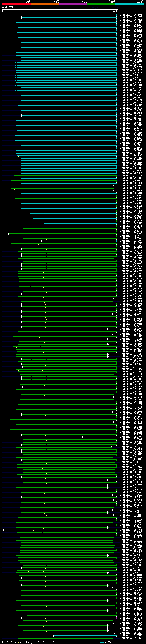The width and height of the screenshot is (146, 644).
Task: Open hit UniRef100_C6TNK8
Action: tap(131, 20)
